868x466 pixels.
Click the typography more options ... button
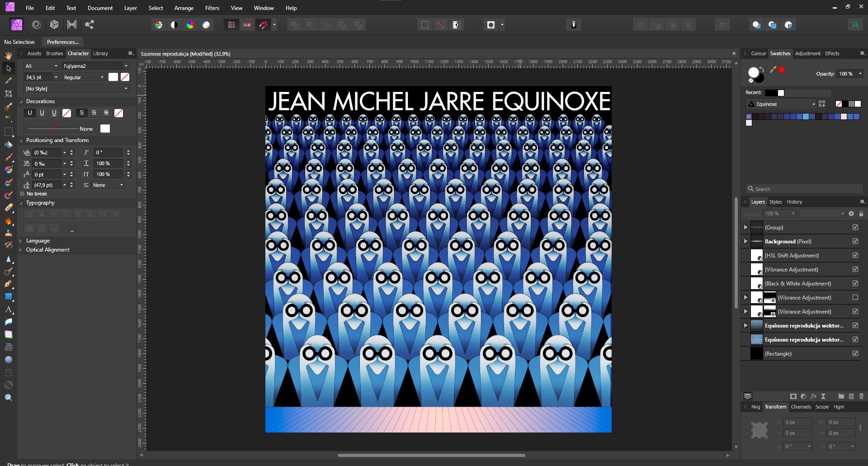coord(72,229)
